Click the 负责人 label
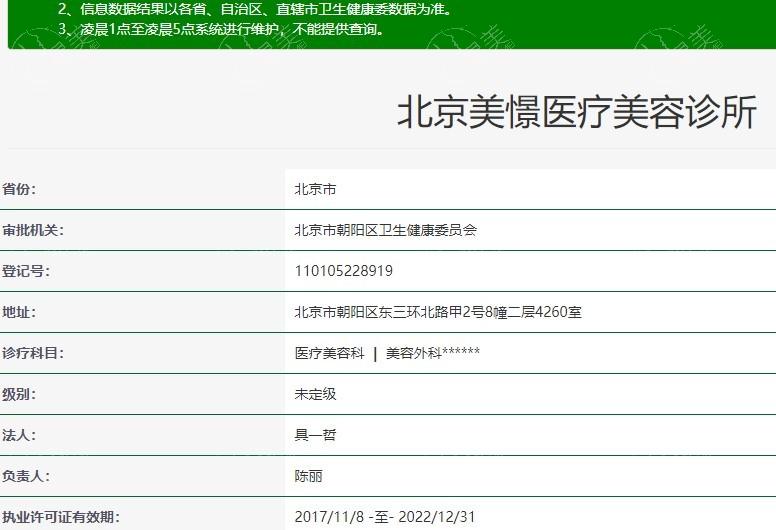This screenshot has height=530, width=776. (x=26, y=477)
